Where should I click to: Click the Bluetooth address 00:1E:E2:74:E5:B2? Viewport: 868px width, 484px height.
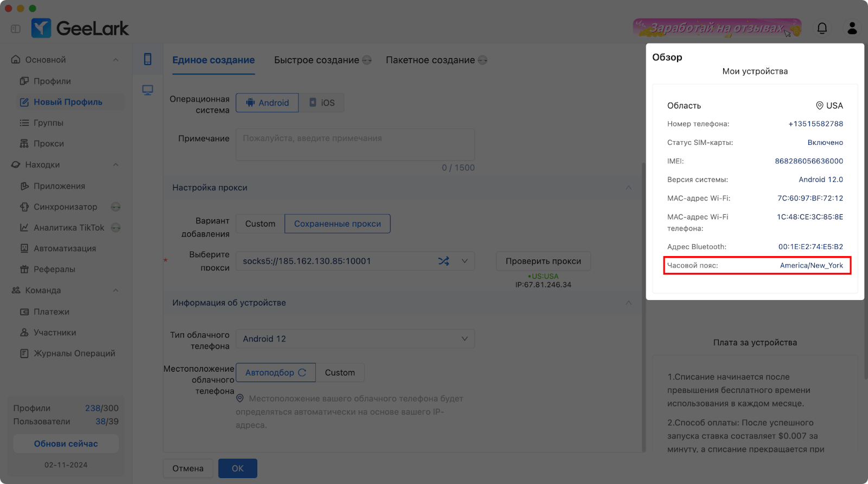point(810,247)
